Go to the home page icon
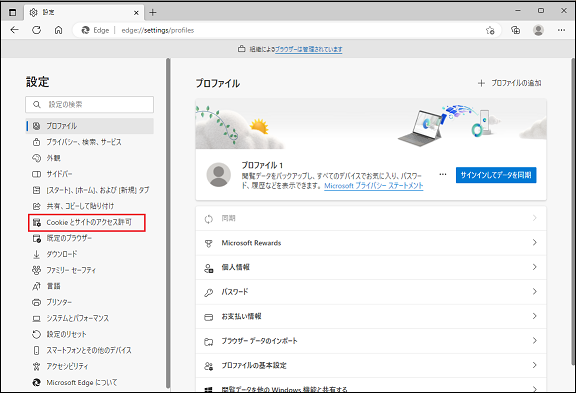The height and width of the screenshot is (393, 576). [58, 30]
